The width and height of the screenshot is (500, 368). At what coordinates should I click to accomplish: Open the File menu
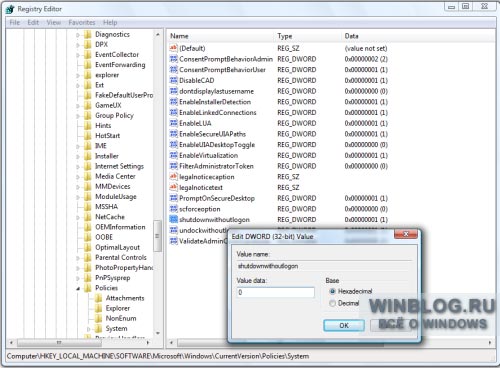click(15, 22)
